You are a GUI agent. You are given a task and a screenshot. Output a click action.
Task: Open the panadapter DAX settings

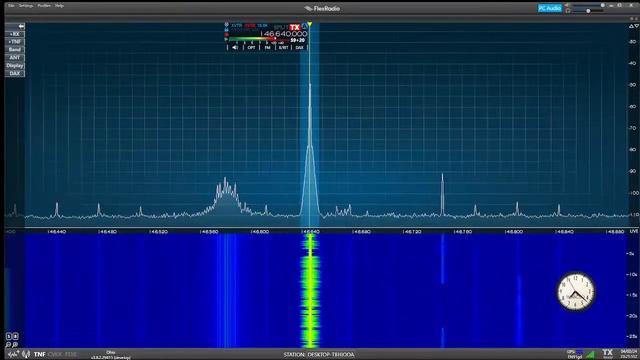click(15, 73)
